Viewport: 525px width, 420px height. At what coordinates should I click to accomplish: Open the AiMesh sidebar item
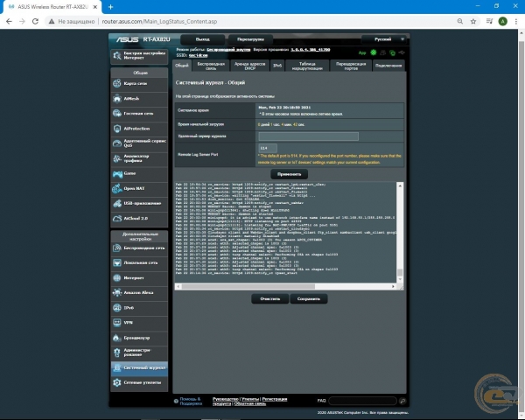click(x=139, y=99)
